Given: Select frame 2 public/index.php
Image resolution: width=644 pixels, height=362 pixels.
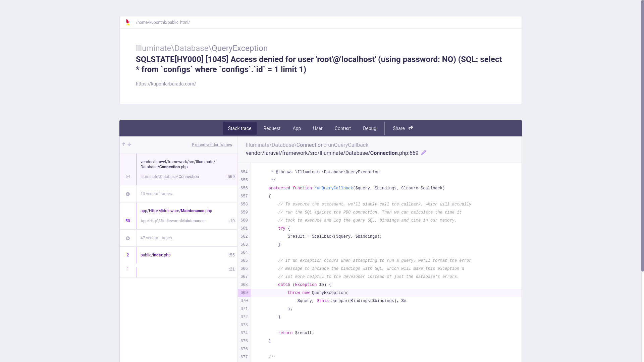Looking at the screenshot, I should click(x=178, y=255).
